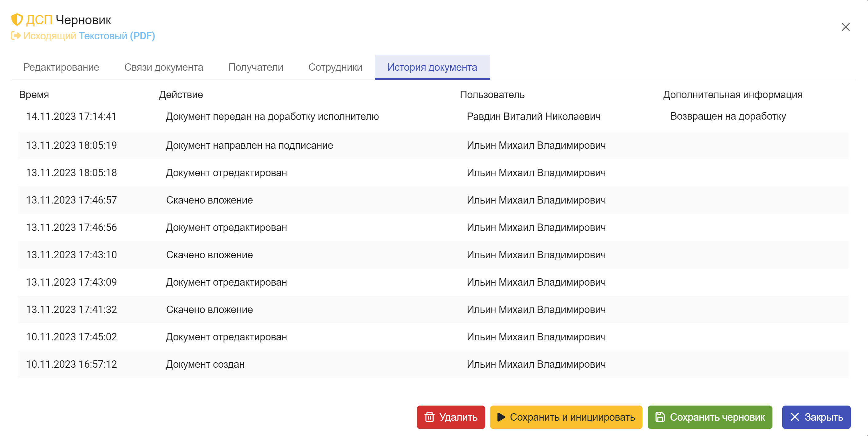Click the Закрыть button text
This screenshot has width=868, height=436.
823,417
